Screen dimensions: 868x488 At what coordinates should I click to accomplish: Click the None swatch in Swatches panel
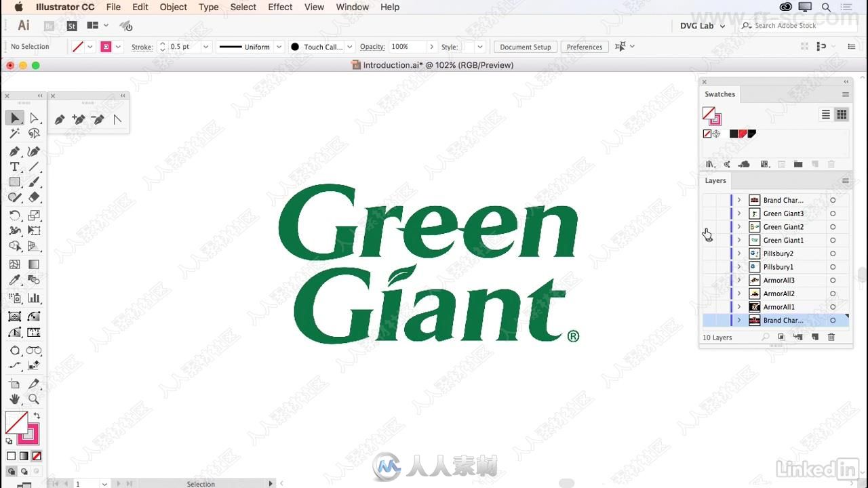[707, 134]
